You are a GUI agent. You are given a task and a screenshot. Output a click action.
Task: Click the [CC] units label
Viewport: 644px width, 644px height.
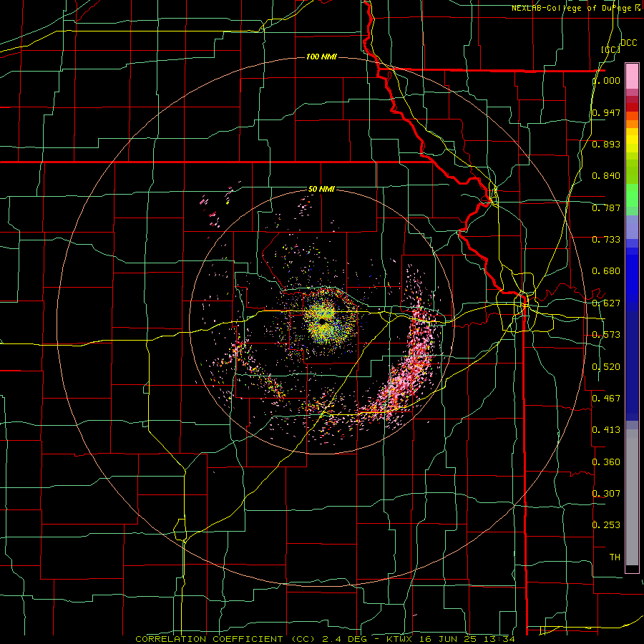(610, 49)
